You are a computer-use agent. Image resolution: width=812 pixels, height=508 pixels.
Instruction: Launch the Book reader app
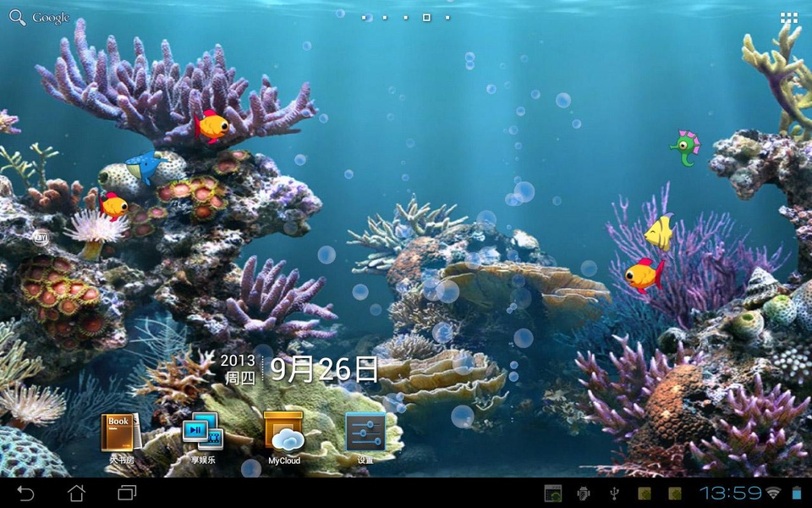pos(120,439)
